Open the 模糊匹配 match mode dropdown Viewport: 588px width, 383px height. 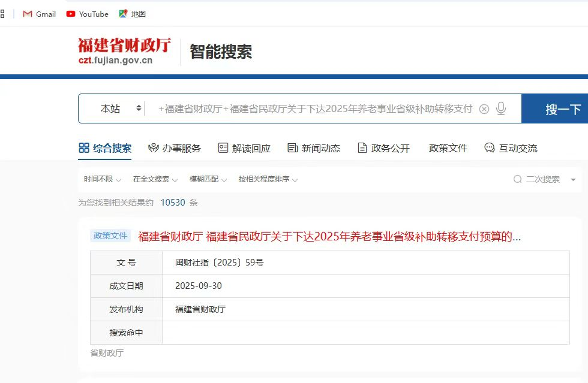coord(208,179)
